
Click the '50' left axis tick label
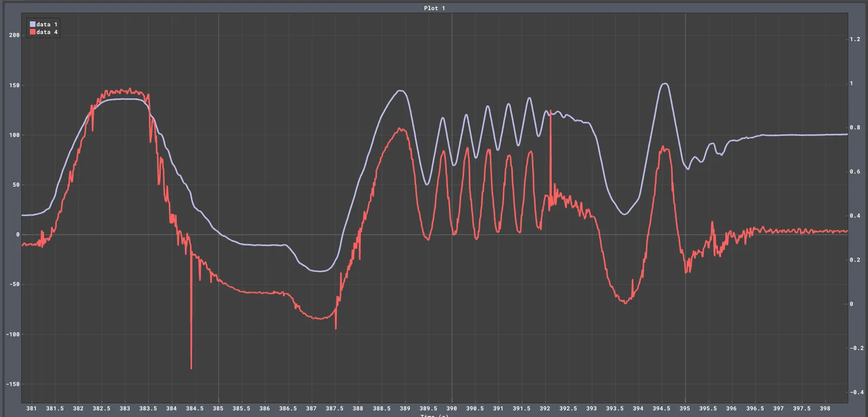coord(16,185)
